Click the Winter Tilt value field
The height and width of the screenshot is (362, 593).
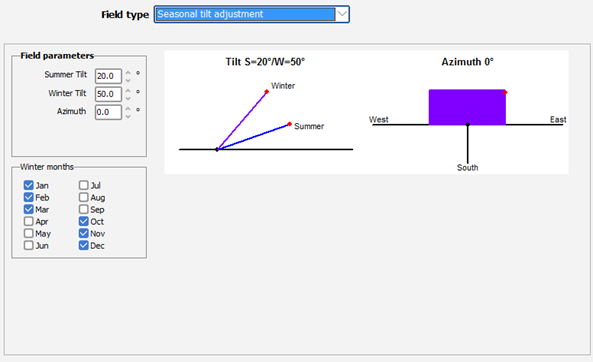point(108,94)
